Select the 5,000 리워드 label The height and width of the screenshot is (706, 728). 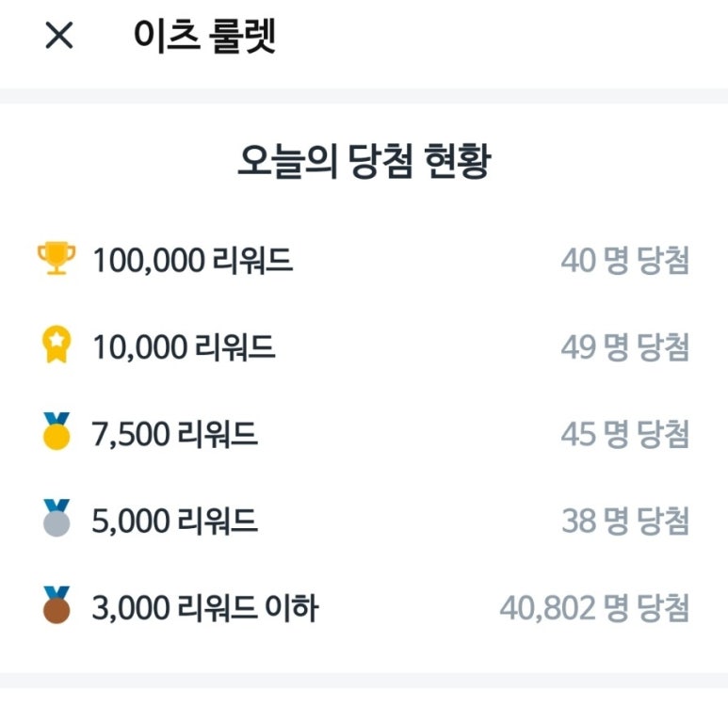click(x=175, y=521)
